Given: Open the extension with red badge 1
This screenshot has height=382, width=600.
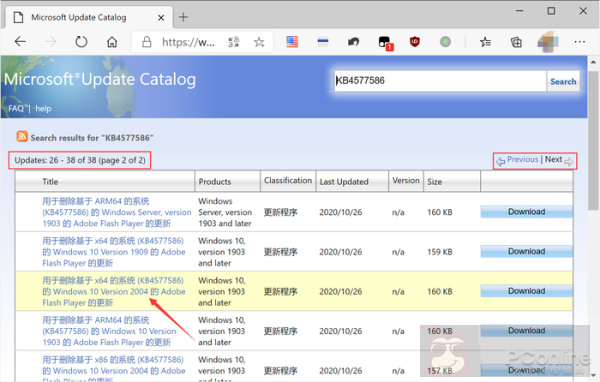Looking at the screenshot, I should 385,43.
